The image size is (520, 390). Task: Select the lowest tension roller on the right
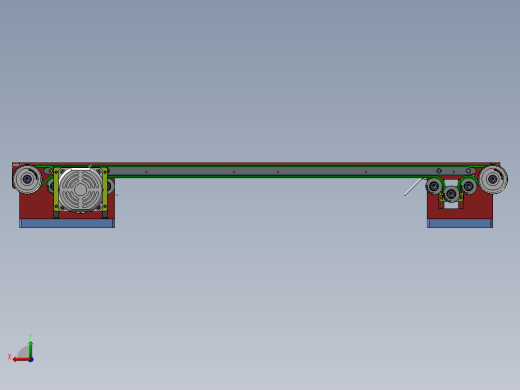pyautogui.click(x=451, y=194)
